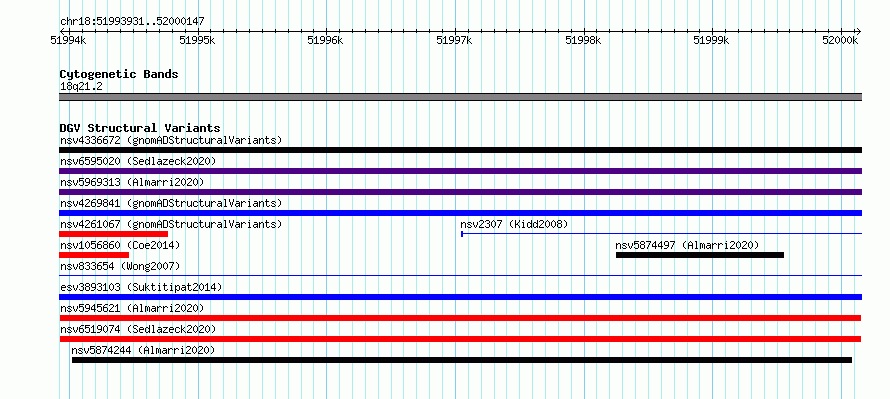The height and width of the screenshot is (399, 890).
Task: Click the 51997k ruler tick label
Action: click(454, 40)
